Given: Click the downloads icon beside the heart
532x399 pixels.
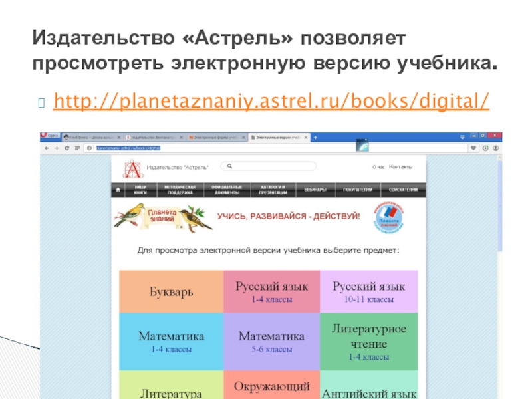Looking at the screenshot, I should (x=485, y=148).
